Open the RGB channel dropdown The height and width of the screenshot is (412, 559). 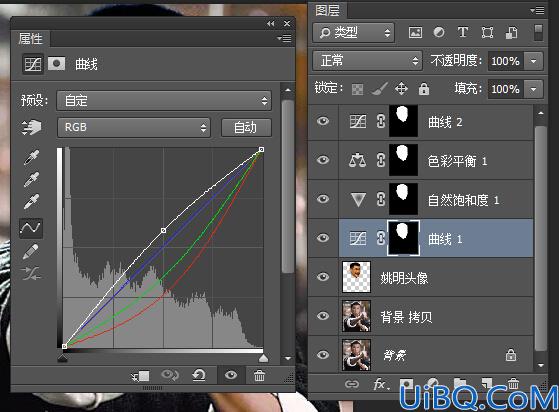[x=134, y=127]
